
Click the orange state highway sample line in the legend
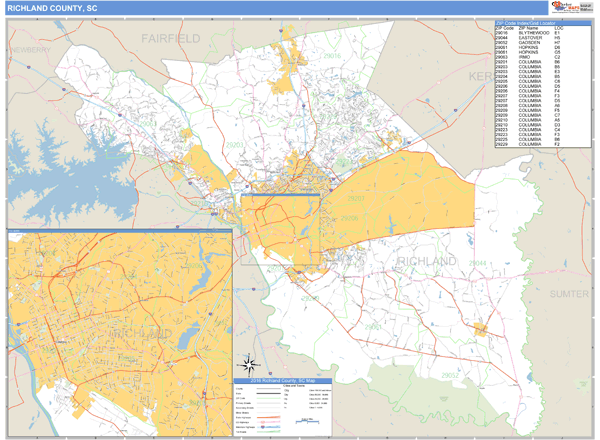(269, 417)
